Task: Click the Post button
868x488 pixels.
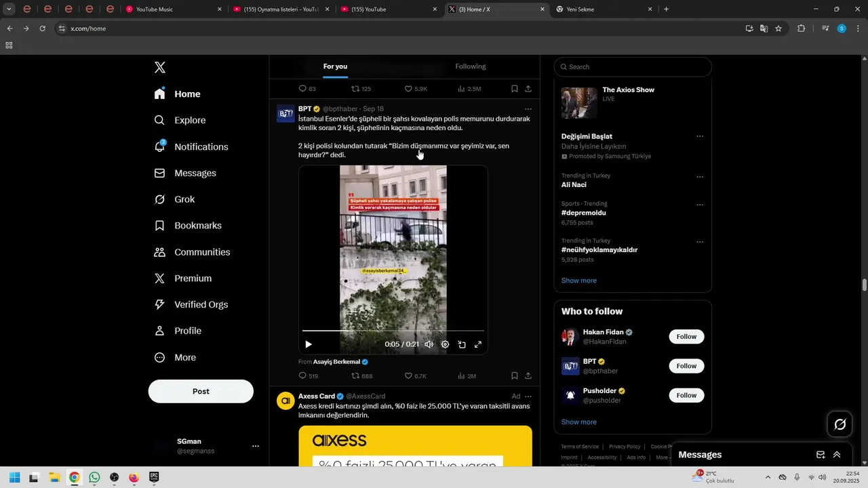Action: tap(201, 391)
